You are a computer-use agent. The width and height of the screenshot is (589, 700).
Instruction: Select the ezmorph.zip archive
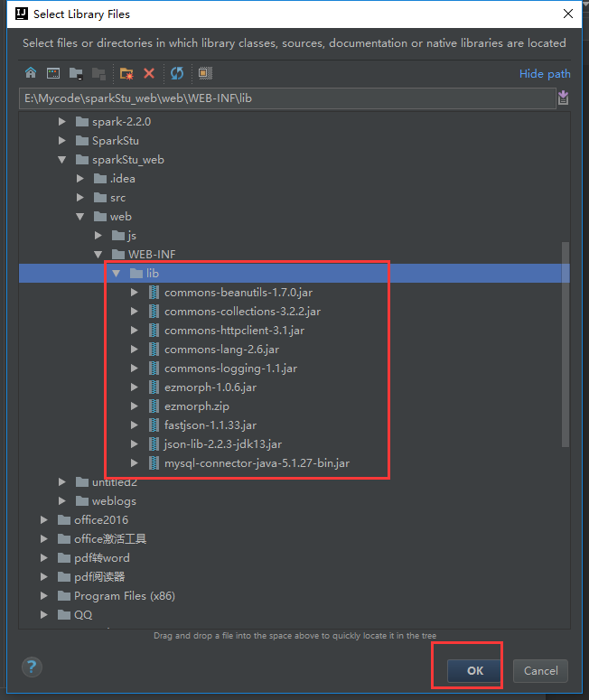coord(196,406)
